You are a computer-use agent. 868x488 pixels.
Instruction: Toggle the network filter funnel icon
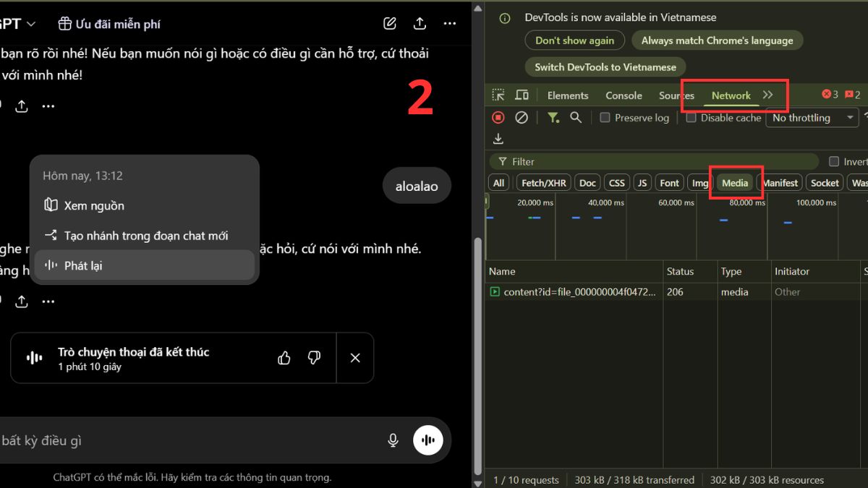point(553,117)
